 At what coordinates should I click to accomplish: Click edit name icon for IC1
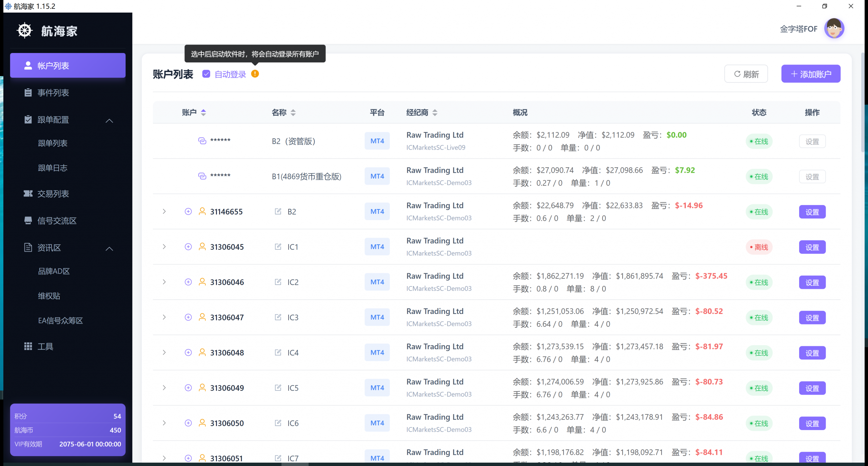[278, 247]
